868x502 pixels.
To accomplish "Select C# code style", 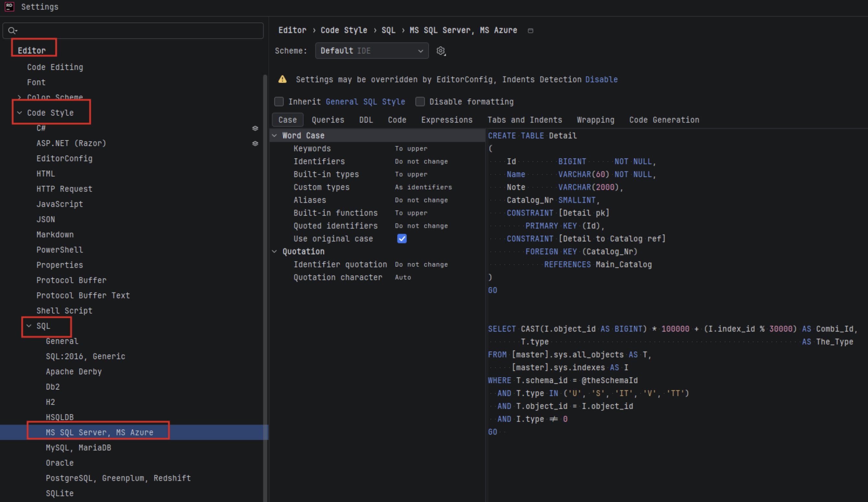I will [41, 128].
